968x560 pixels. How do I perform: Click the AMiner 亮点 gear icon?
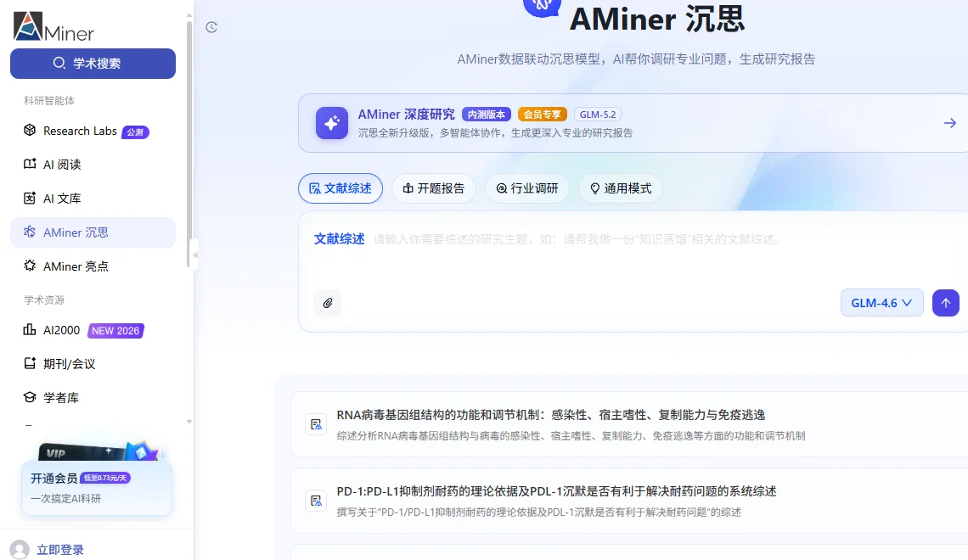tap(30, 266)
